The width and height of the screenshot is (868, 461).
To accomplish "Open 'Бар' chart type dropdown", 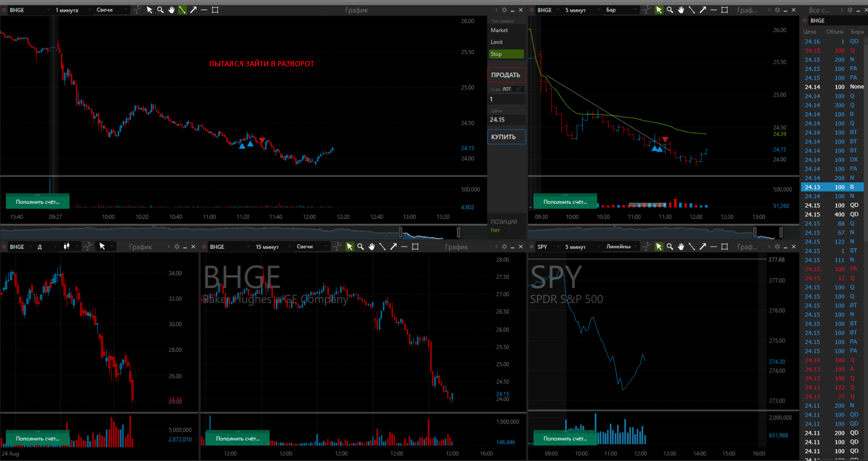I will (x=621, y=10).
